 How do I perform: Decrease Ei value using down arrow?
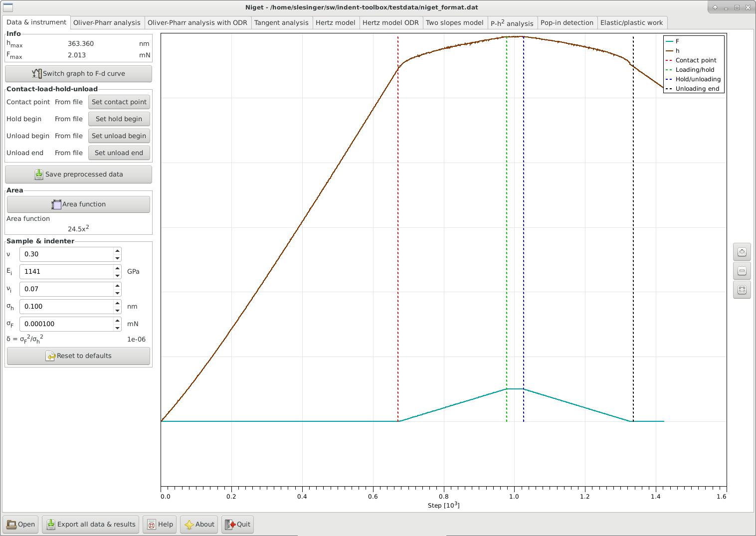coord(118,275)
